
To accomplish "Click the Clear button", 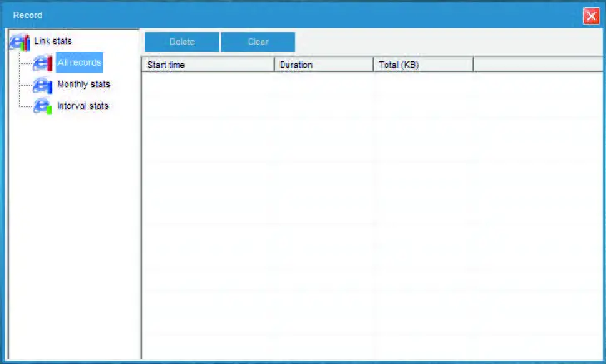I will (259, 42).
